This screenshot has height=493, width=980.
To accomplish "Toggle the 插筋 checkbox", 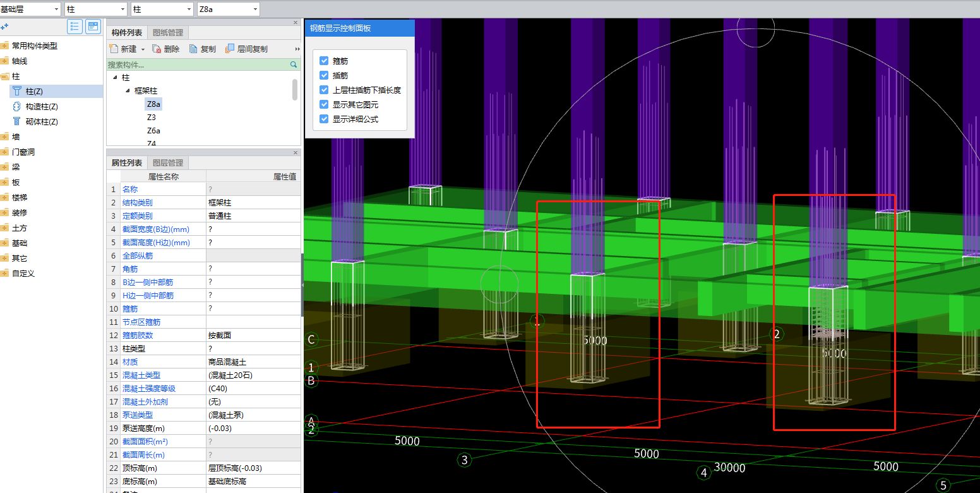I will (324, 75).
